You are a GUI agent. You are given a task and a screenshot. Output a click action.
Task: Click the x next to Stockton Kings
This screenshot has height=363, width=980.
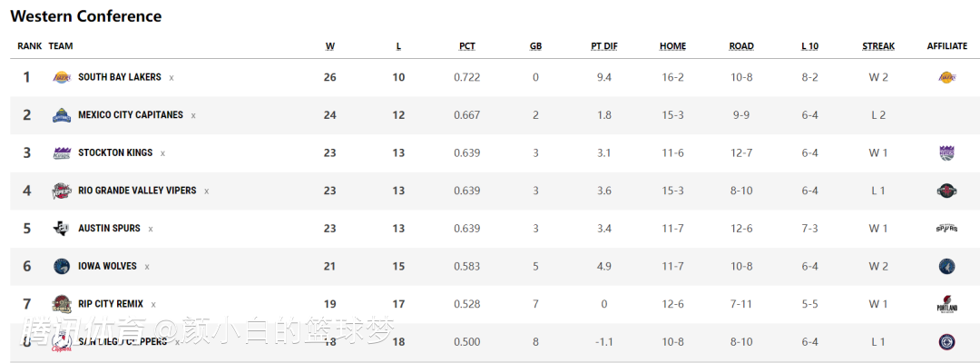(162, 153)
